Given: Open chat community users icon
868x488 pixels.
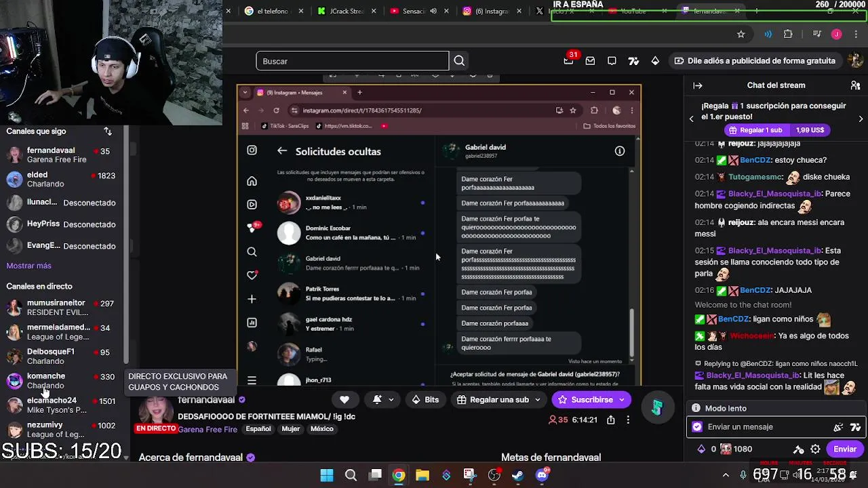Looking at the screenshot, I should coord(855,85).
